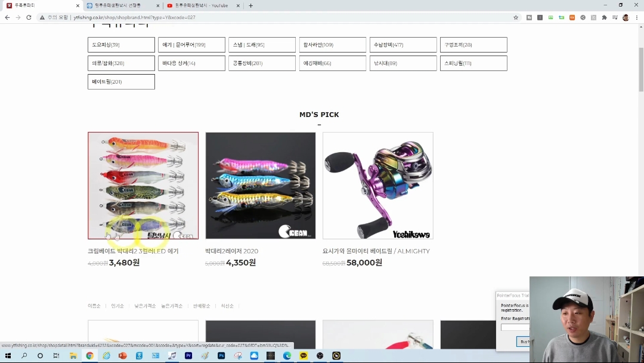
Task: Sort products by 낮은가격순
Action: (x=145, y=306)
